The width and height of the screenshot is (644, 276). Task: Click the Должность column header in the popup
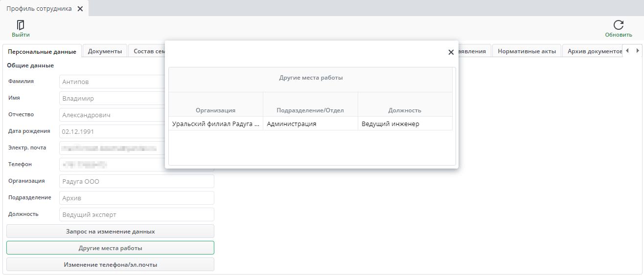405,110
